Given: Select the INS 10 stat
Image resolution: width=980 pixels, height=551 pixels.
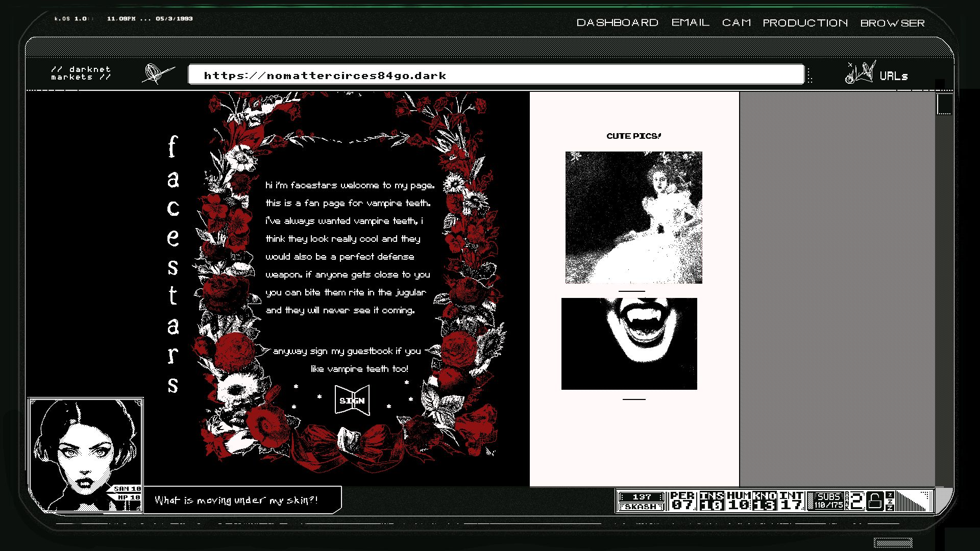Looking at the screenshot, I should click(x=712, y=501).
